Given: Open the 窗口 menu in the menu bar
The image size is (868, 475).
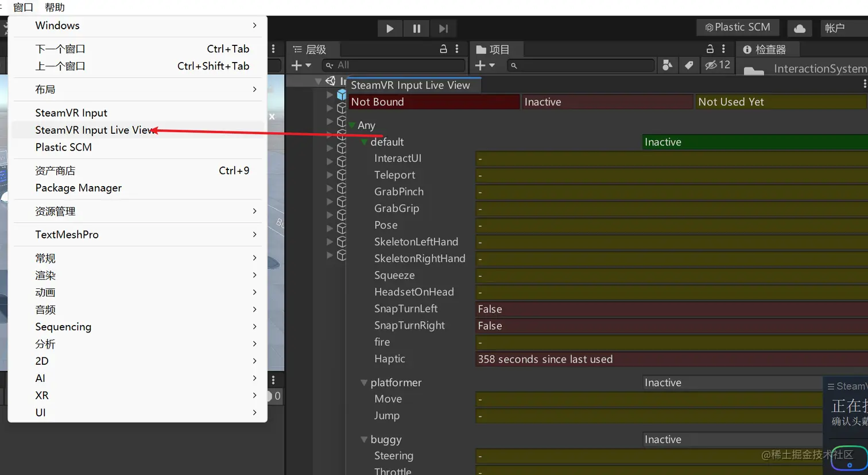Looking at the screenshot, I should coord(23,7).
